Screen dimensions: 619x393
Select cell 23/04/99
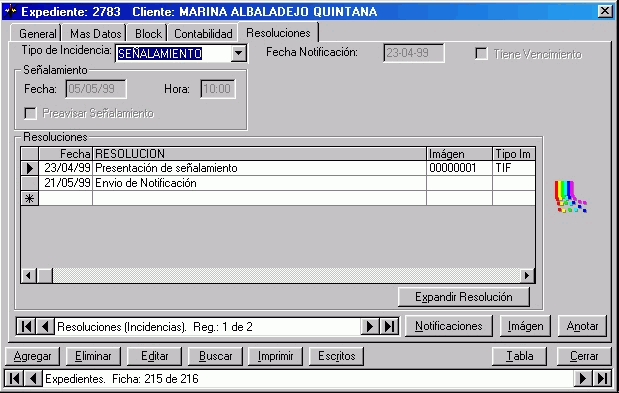click(x=66, y=168)
